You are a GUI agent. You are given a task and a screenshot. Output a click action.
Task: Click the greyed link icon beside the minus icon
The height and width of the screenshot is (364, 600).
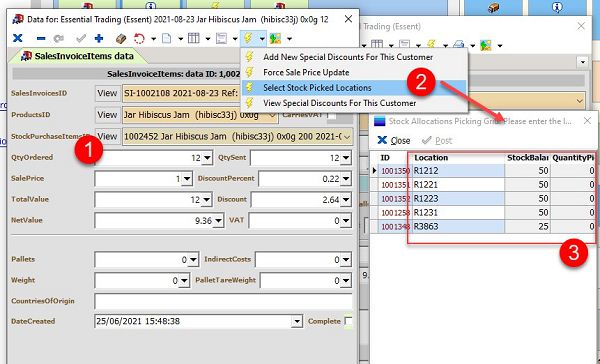pyautogui.click(x=59, y=39)
